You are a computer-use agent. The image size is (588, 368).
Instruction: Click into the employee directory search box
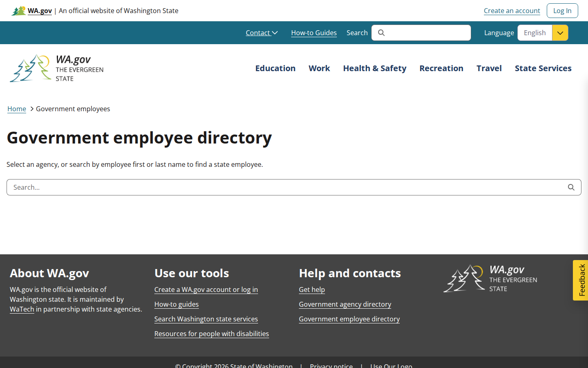pos(294,187)
